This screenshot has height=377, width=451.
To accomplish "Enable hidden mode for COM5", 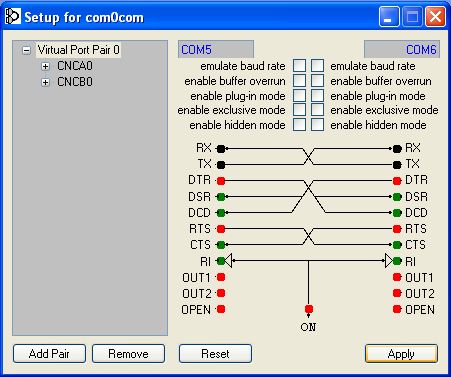I will pos(299,125).
